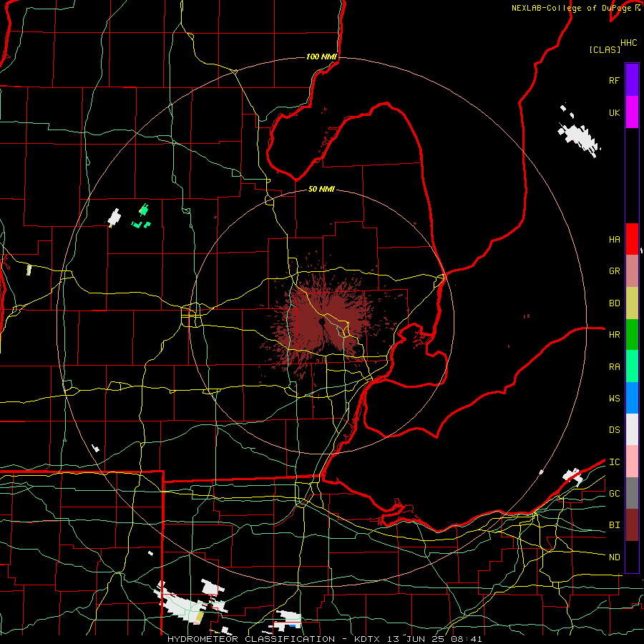644x644 pixels.
Task: Click the UK legend label
Action: [615, 113]
